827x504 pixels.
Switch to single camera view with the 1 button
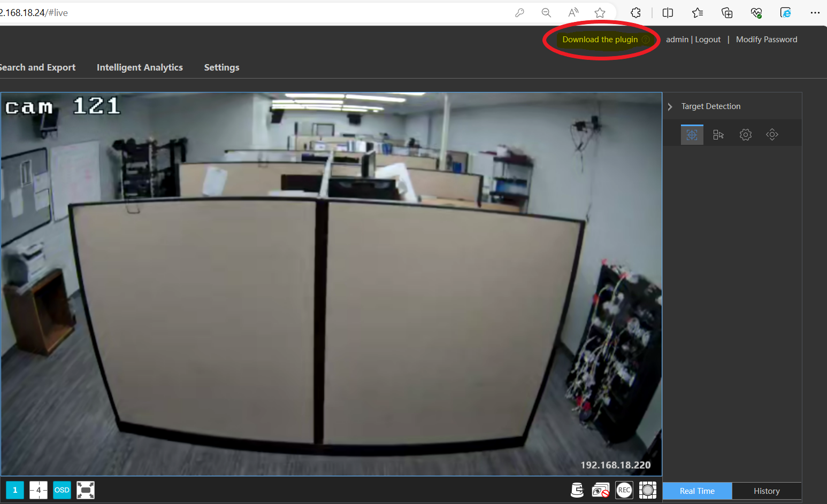point(14,490)
